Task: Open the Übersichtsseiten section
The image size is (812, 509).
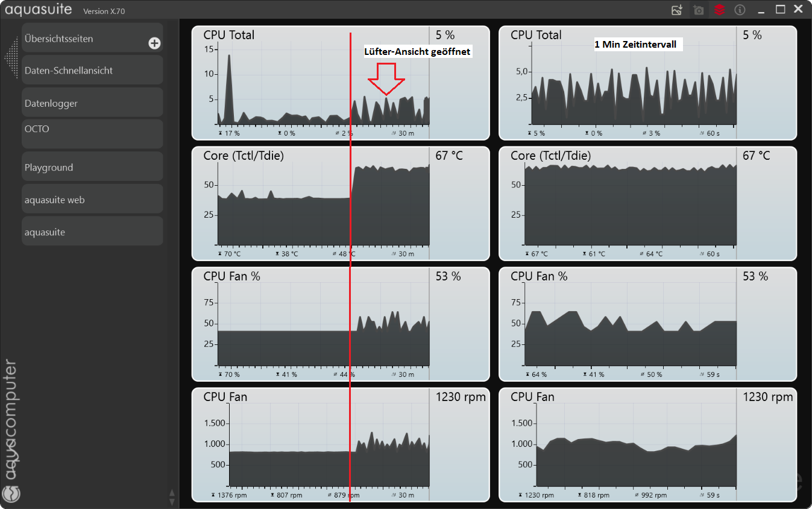Action: pos(92,38)
